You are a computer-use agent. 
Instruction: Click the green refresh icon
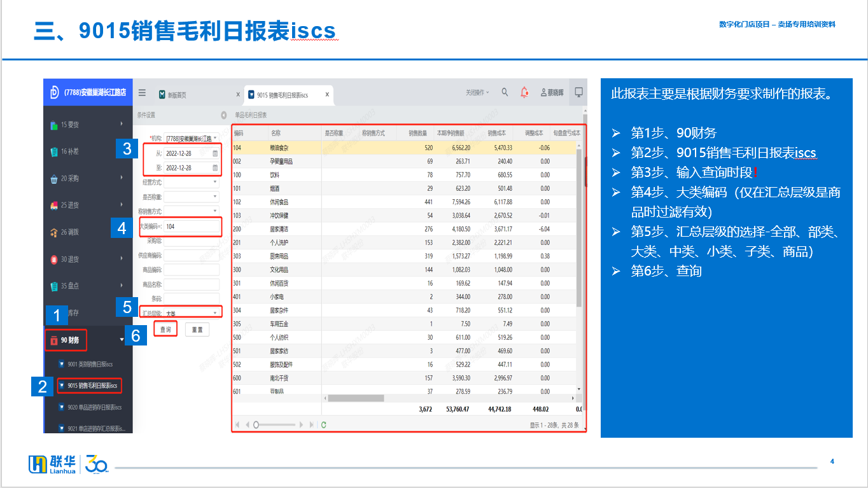pos(323,424)
